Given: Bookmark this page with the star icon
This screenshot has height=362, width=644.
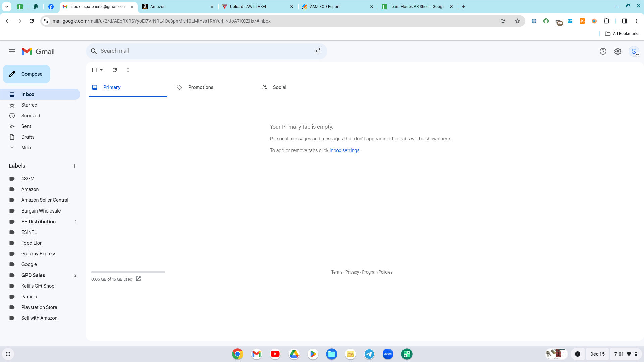Looking at the screenshot, I should (x=517, y=21).
